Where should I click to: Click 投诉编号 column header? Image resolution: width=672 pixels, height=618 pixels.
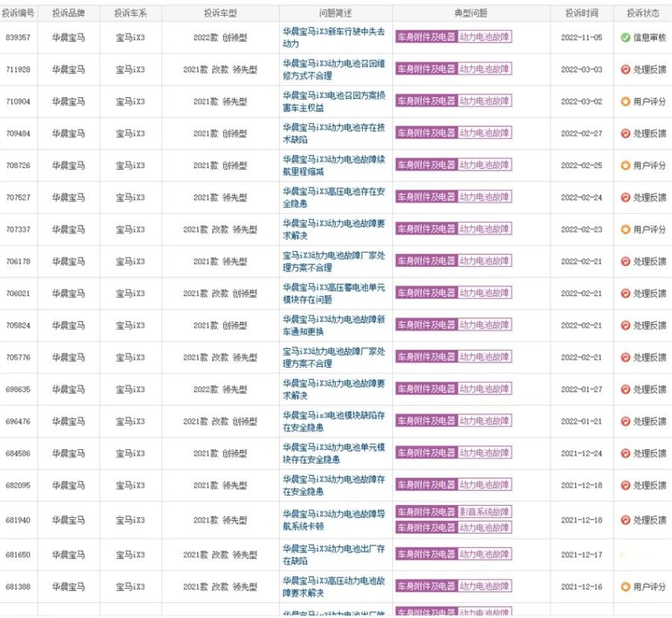click(18, 13)
